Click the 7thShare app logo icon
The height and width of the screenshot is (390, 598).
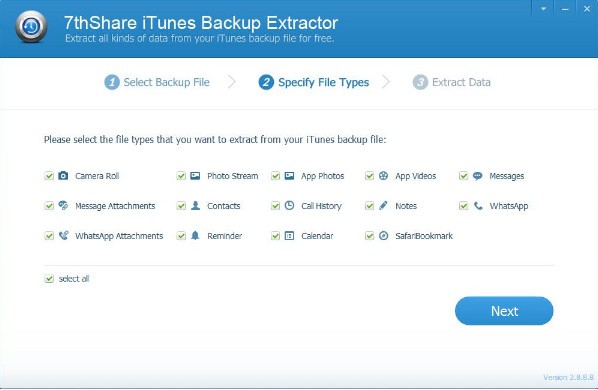tap(31, 27)
